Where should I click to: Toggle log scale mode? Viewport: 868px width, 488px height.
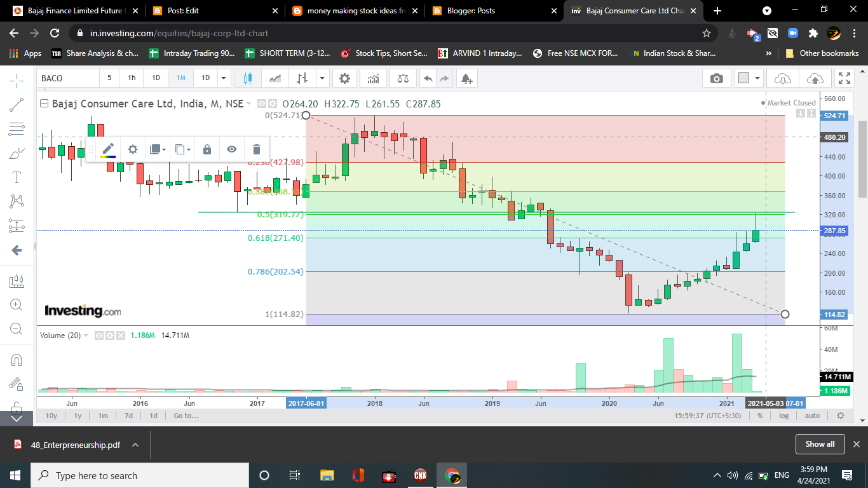click(784, 416)
